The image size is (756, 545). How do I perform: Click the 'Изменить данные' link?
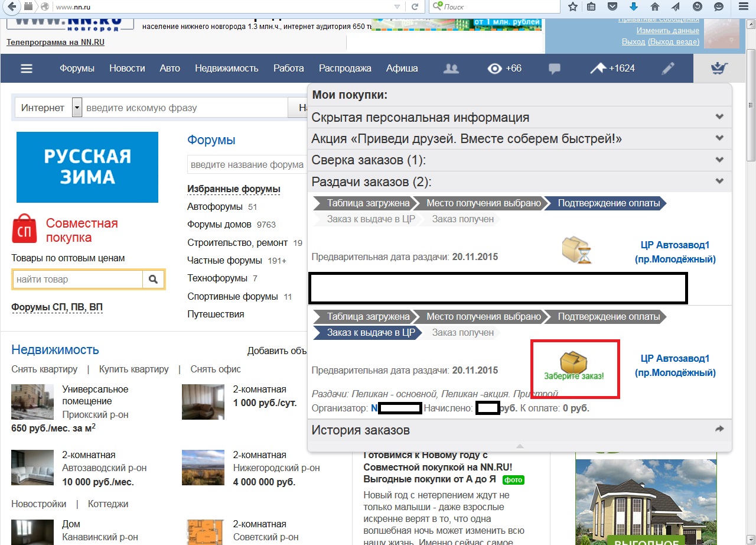pyautogui.click(x=667, y=31)
